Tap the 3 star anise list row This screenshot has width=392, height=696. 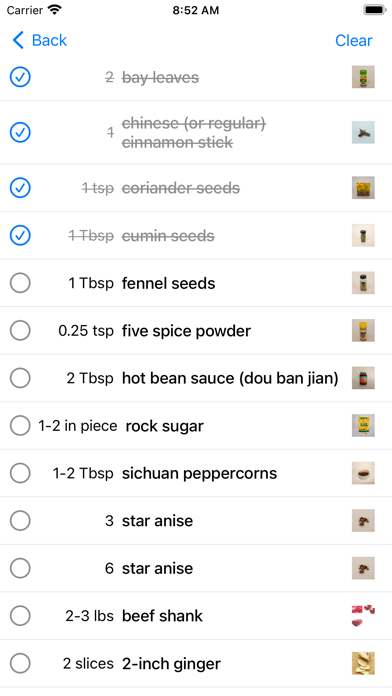(196, 521)
